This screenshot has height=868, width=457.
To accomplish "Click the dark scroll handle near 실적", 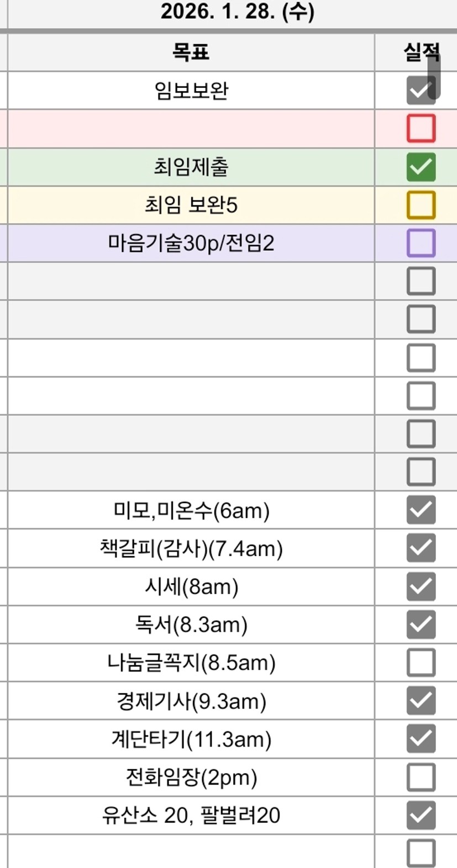I will 434,77.
